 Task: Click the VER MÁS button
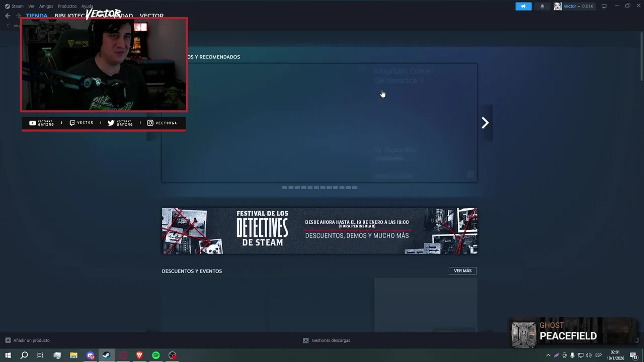(463, 270)
